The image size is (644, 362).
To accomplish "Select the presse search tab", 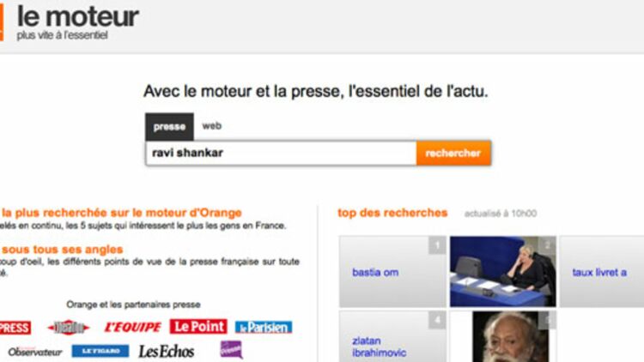I will click(x=169, y=127).
